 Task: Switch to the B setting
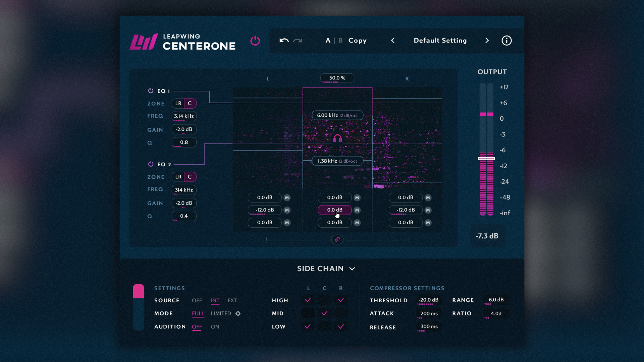pos(340,41)
